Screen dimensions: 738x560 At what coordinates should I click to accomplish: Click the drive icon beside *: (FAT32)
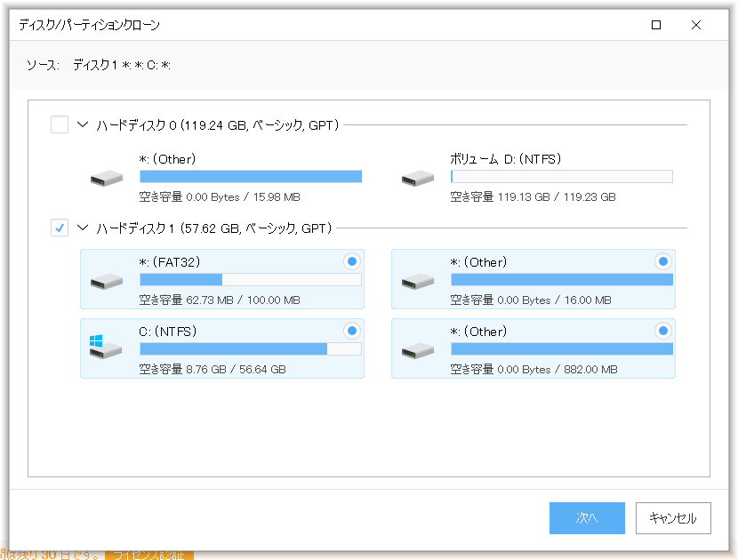click(105, 280)
